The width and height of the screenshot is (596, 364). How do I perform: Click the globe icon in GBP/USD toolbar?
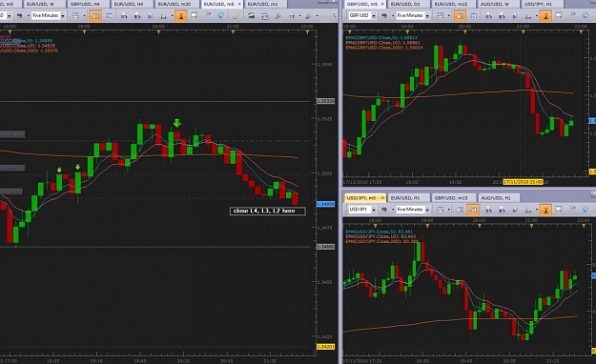(x=586, y=15)
